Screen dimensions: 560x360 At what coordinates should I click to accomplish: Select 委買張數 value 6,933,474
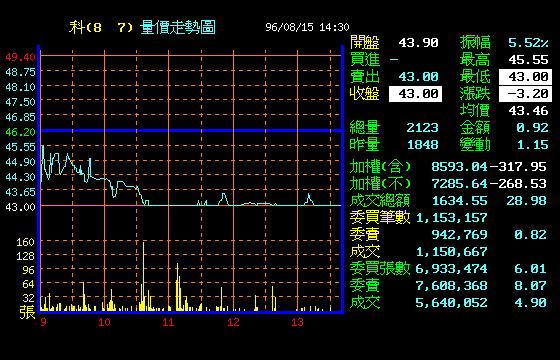coord(452,269)
